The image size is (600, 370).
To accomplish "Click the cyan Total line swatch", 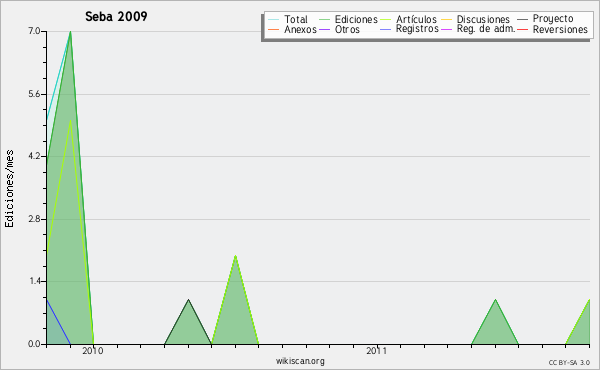I will click(x=274, y=19).
